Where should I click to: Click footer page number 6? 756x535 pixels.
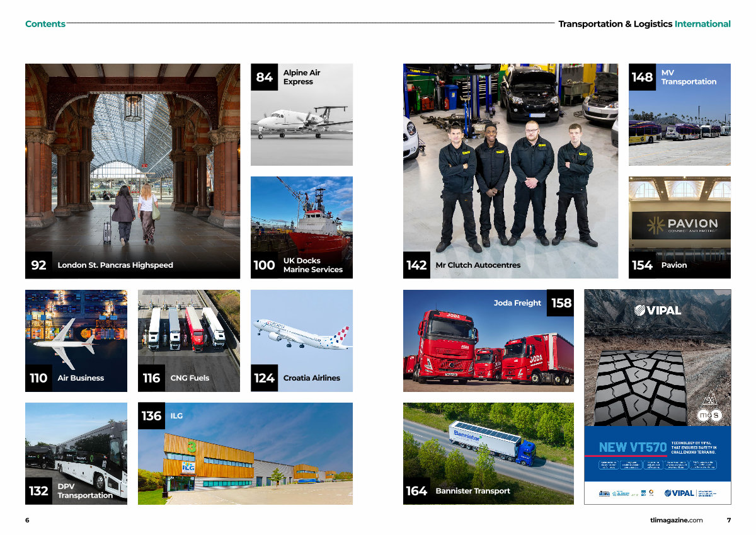[x=27, y=520]
